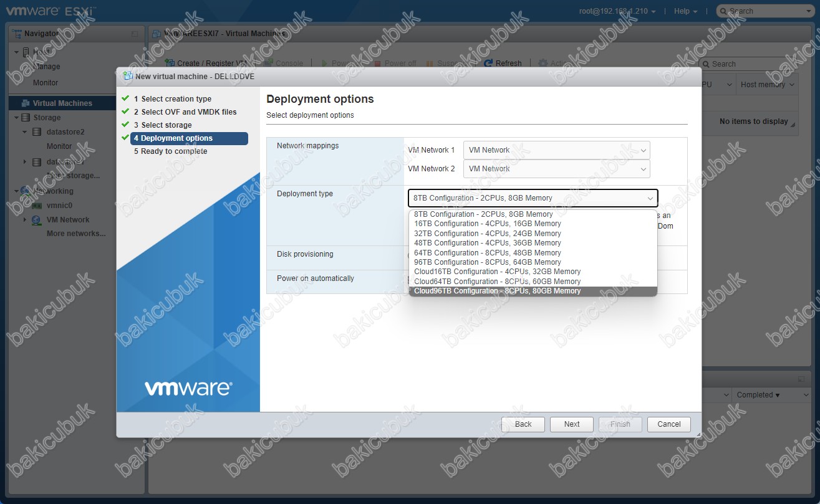The height and width of the screenshot is (504, 820).
Task: Click the vmnic0 network adapter icon
Action: tap(36, 205)
